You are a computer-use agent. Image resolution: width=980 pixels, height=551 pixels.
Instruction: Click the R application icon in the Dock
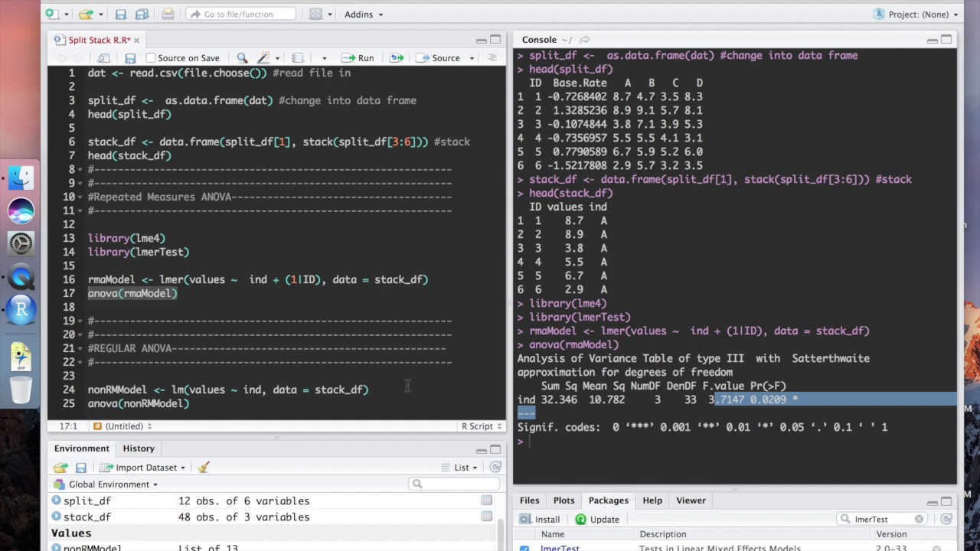click(x=21, y=309)
